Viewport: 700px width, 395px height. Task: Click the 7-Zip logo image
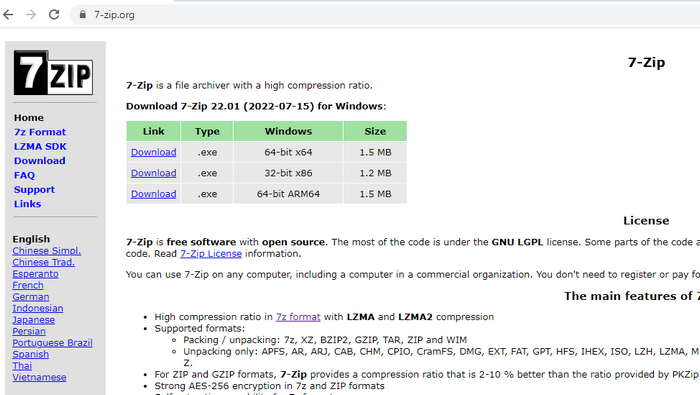tap(54, 72)
